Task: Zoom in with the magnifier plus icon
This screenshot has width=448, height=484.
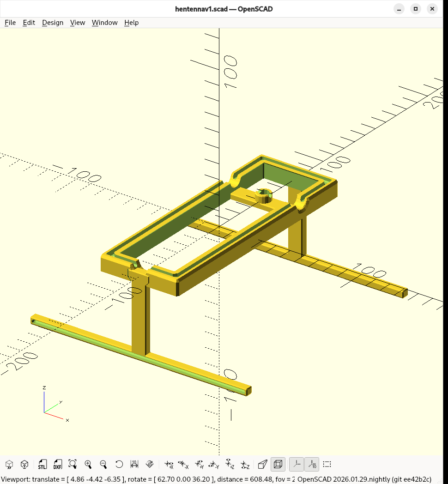Action: pyautogui.click(x=88, y=464)
